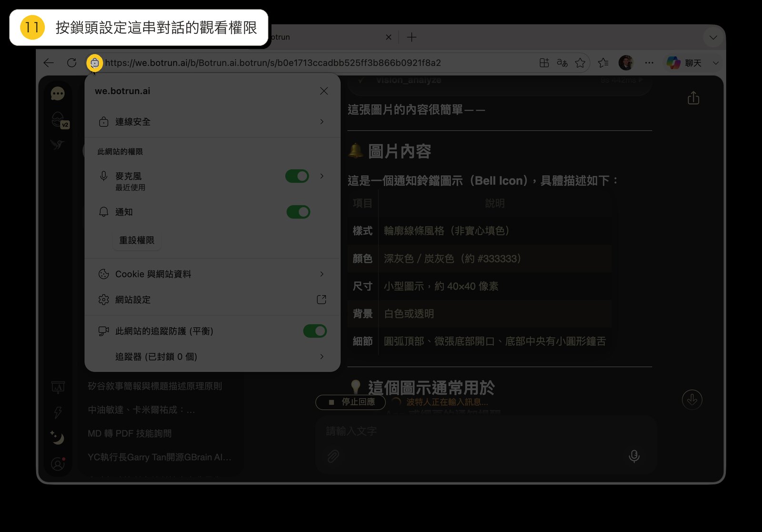Click the 停止回應 button
The height and width of the screenshot is (532, 762).
[351, 402]
